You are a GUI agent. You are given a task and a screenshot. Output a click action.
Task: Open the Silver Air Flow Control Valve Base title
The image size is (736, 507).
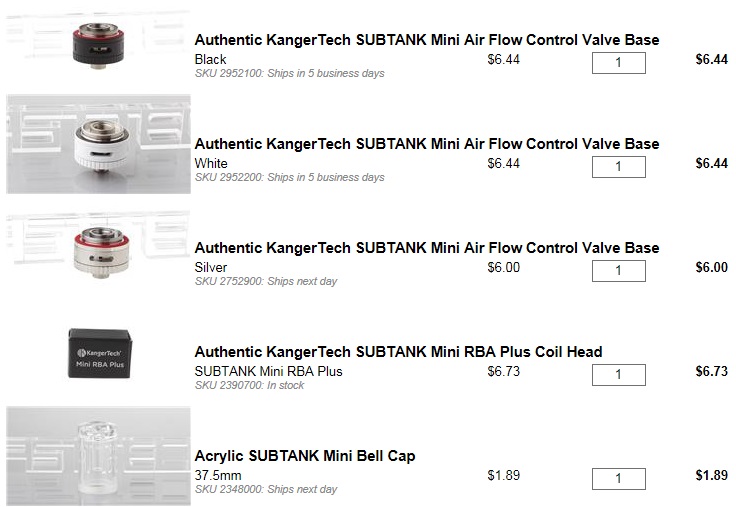tap(427, 247)
